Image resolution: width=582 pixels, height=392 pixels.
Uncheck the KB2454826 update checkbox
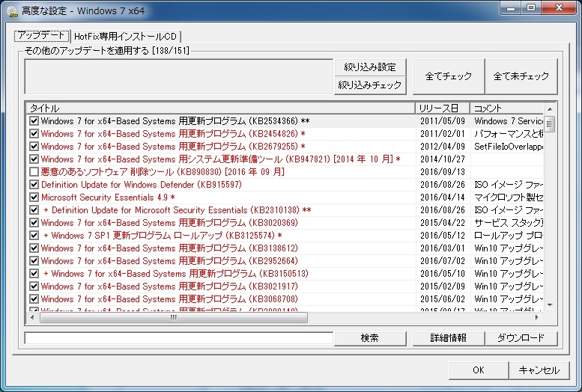click(x=34, y=133)
